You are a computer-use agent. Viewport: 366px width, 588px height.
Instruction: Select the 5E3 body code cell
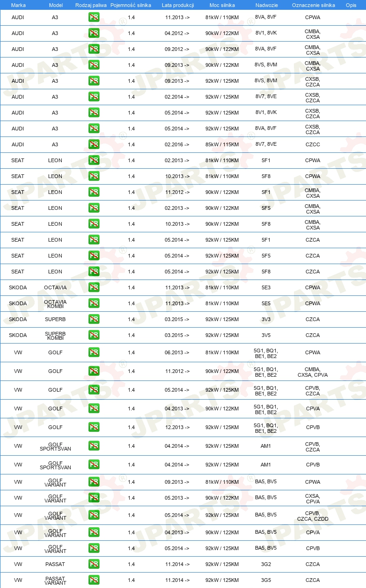coord(266,287)
